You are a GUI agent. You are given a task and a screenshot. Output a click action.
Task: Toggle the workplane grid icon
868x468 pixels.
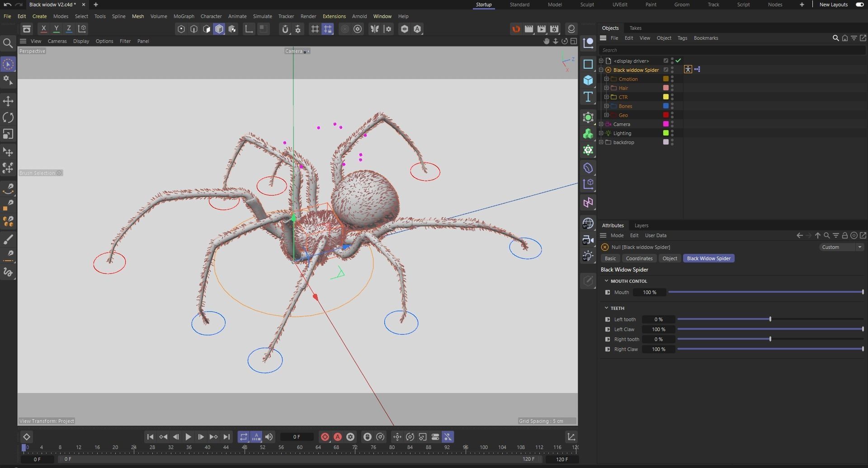315,29
